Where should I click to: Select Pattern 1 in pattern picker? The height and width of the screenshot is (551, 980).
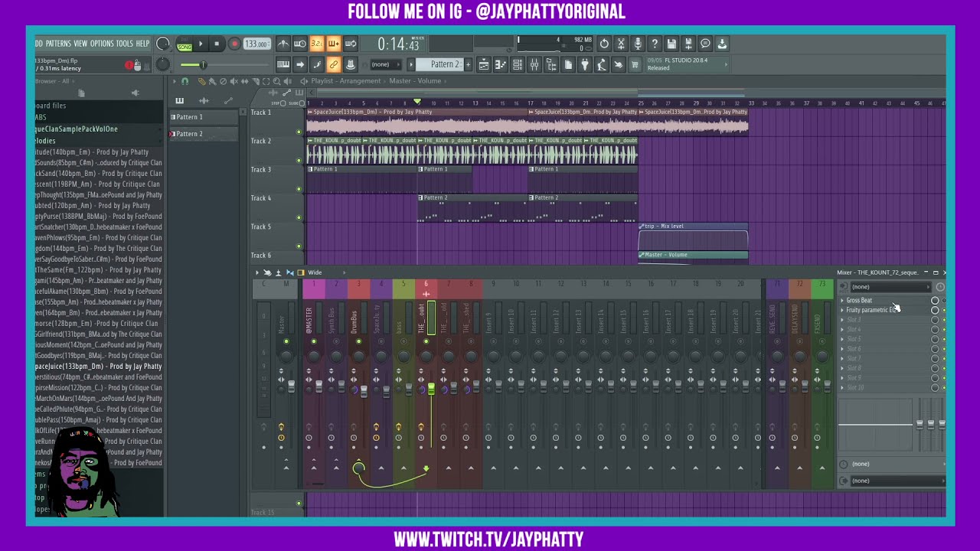click(204, 117)
